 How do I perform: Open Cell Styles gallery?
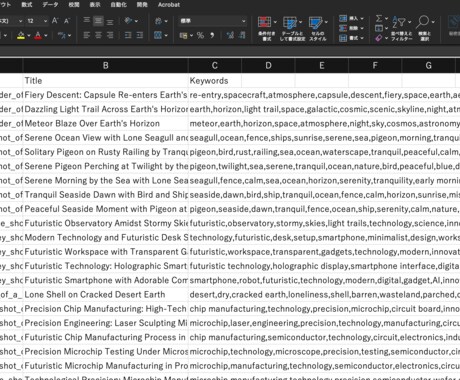click(315, 22)
